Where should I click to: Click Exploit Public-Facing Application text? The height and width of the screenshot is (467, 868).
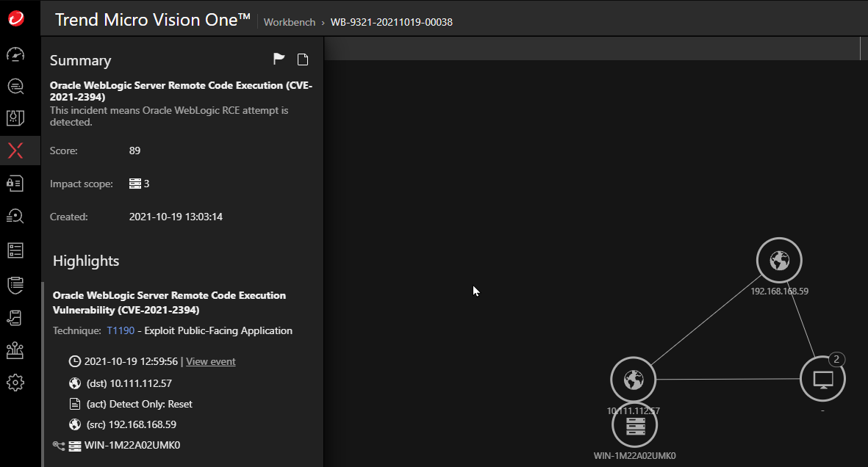[x=218, y=330]
